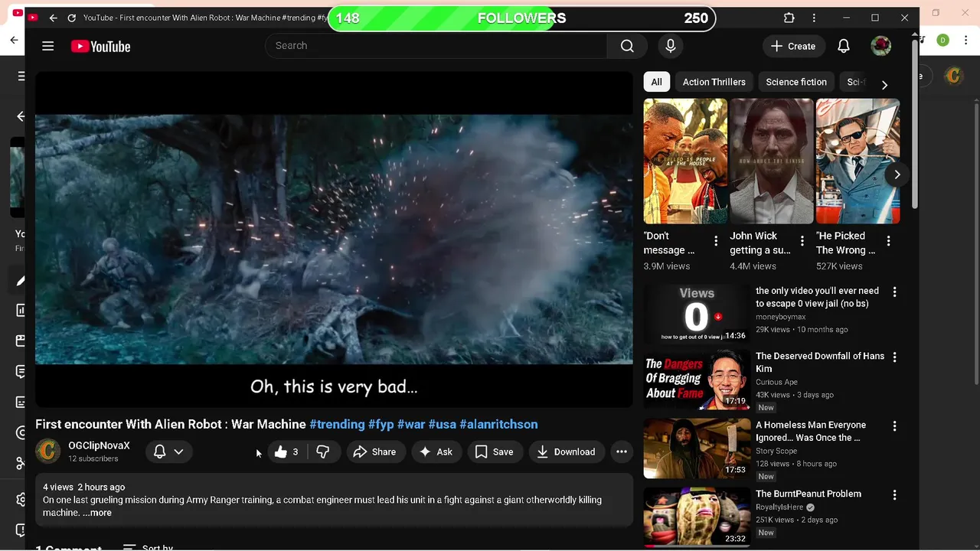Open options for Homeless Man video
980x551 pixels.
[x=894, y=426]
